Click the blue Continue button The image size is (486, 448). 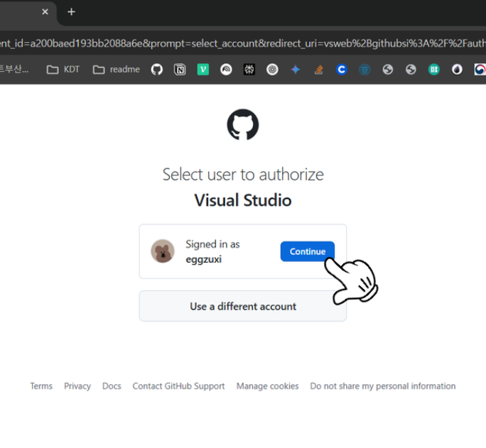click(x=307, y=251)
